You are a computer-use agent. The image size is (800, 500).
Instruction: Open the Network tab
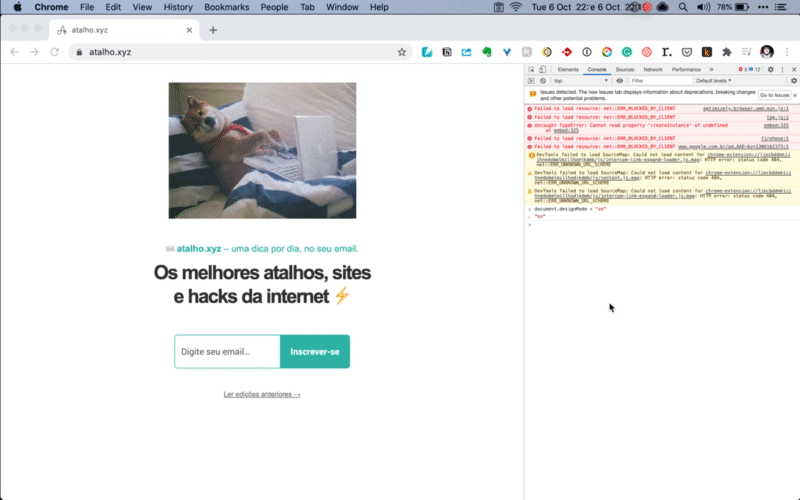click(653, 69)
